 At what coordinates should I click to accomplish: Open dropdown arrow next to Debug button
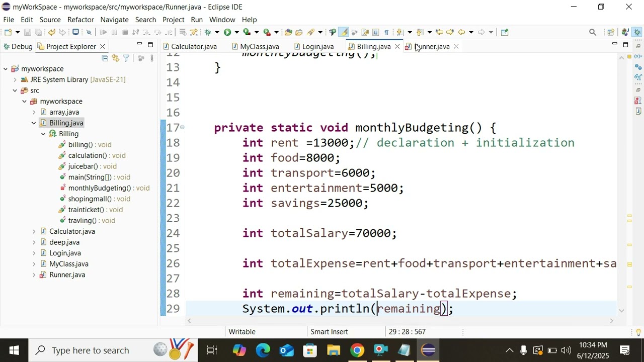(x=217, y=32)
